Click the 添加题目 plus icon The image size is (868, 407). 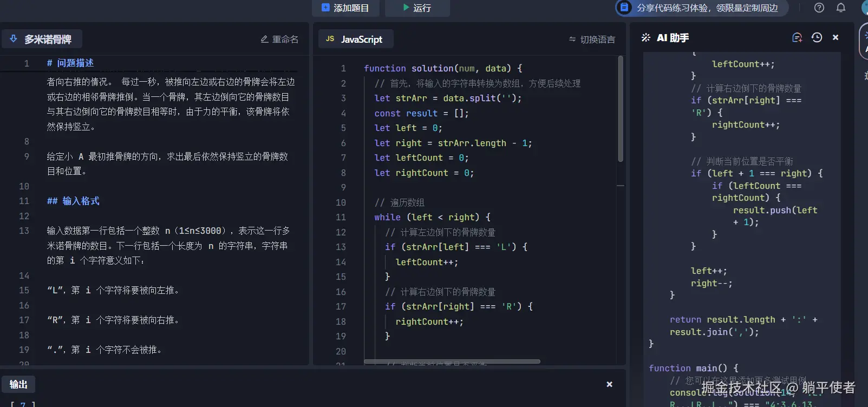(325, 8)
